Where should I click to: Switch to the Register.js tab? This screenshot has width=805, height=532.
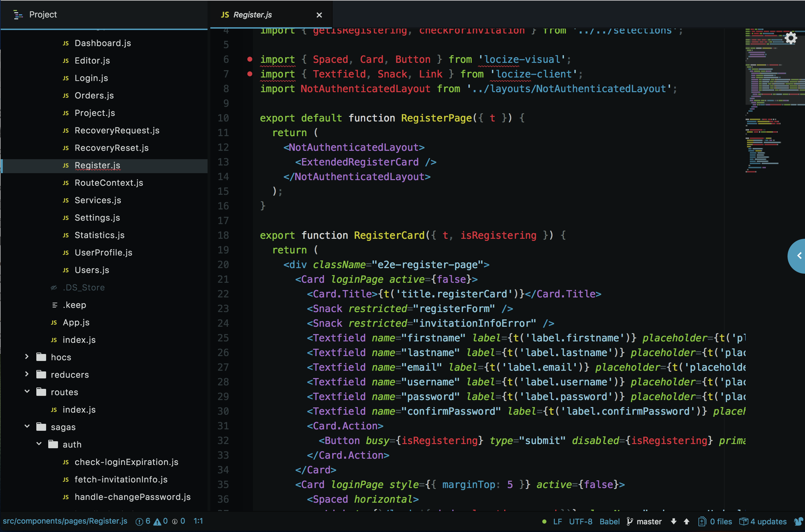click(x=252, y=15)
